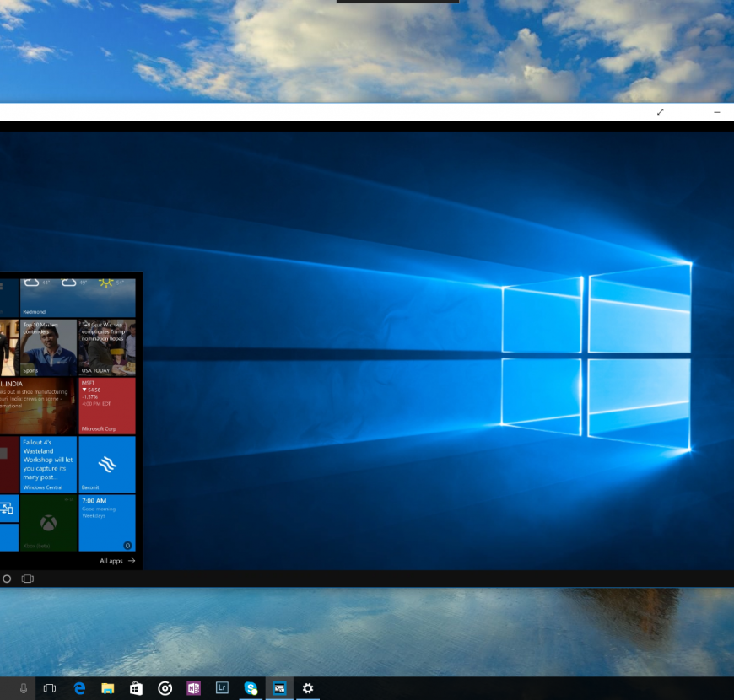Image resolution: width=734 pixels, height=700 pixels.
Task: Open the USA TODAY tile
Action: coord(107,347)
